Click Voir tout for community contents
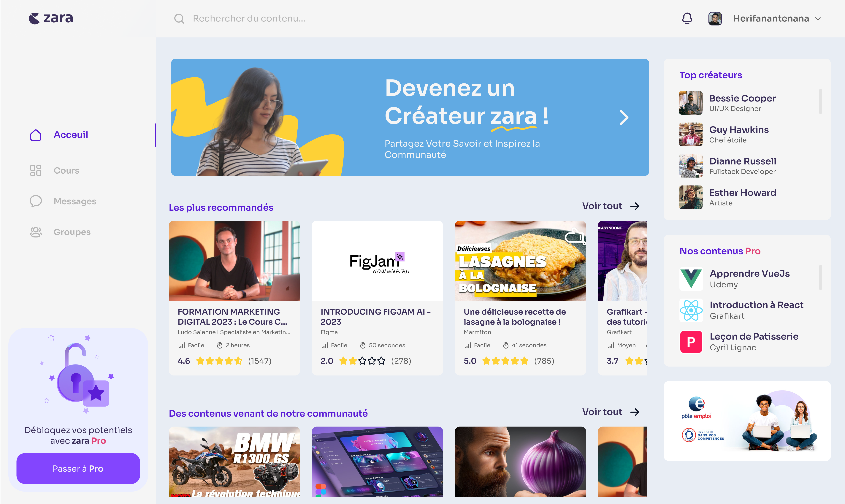 pos(611,412)
